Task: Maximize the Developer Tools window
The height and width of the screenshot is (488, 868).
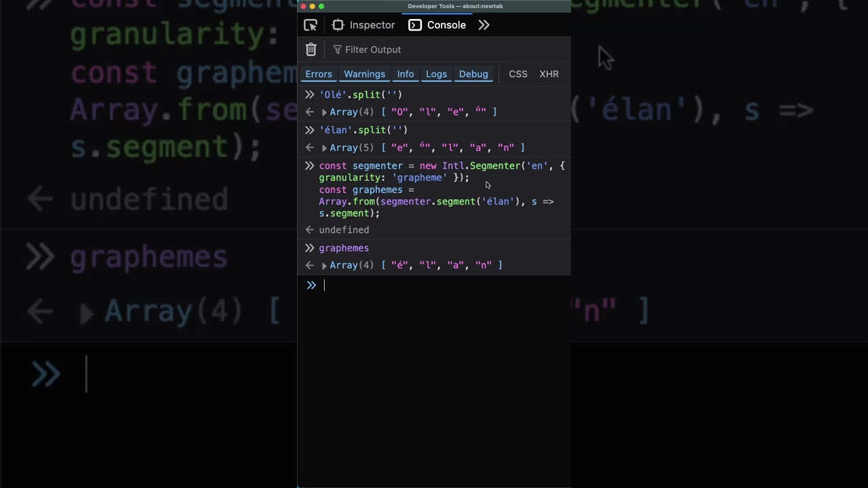Action: [x=321, y=6]
